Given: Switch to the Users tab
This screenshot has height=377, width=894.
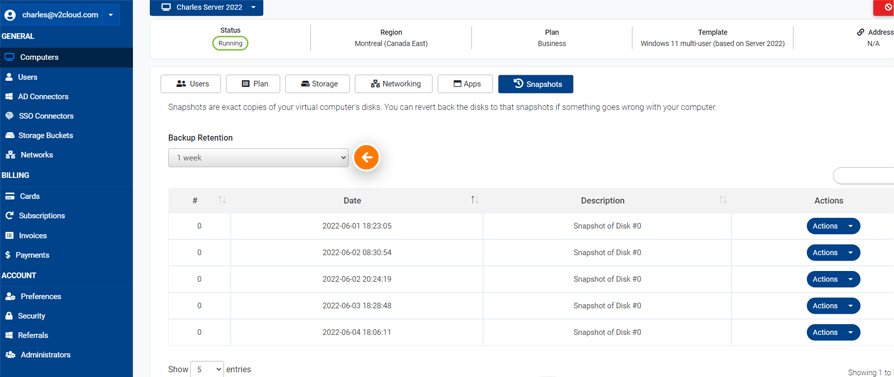Looking at the screenshot, I should point(191,84).
